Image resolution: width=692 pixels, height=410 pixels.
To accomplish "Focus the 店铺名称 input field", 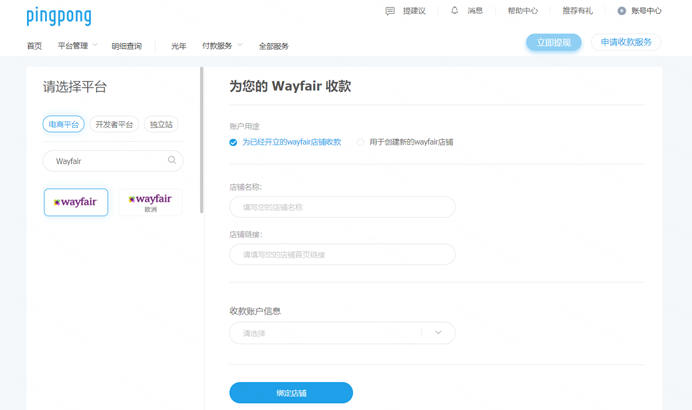I will point(342,207).
